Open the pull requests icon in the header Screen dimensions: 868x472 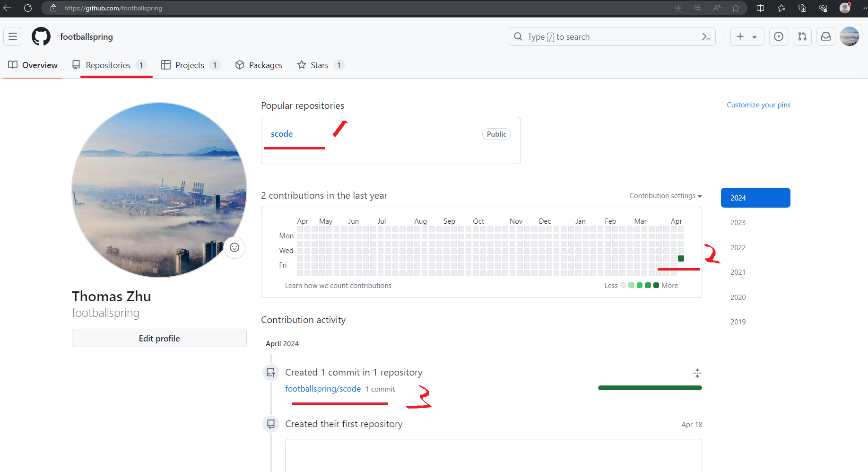pos(802,36)
